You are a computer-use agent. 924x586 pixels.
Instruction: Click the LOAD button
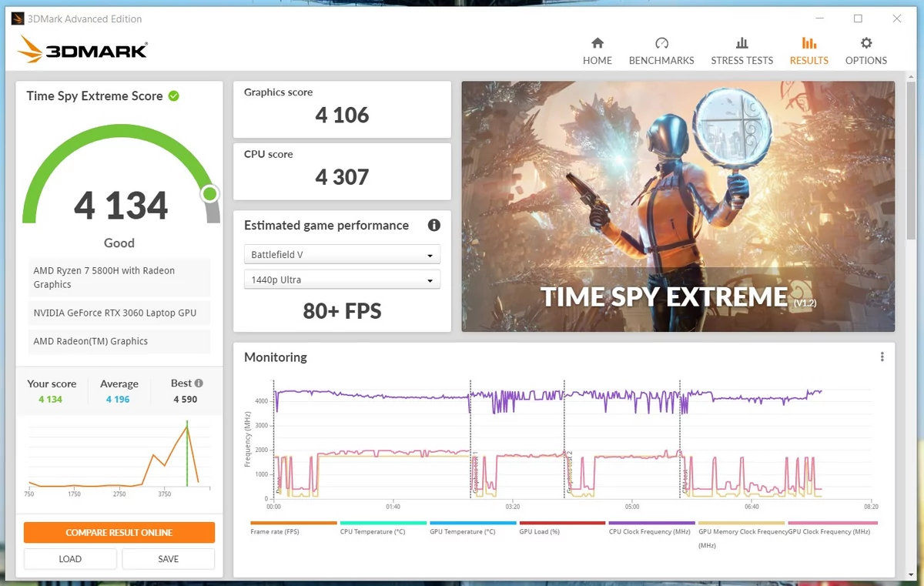(x=70, y=559)
